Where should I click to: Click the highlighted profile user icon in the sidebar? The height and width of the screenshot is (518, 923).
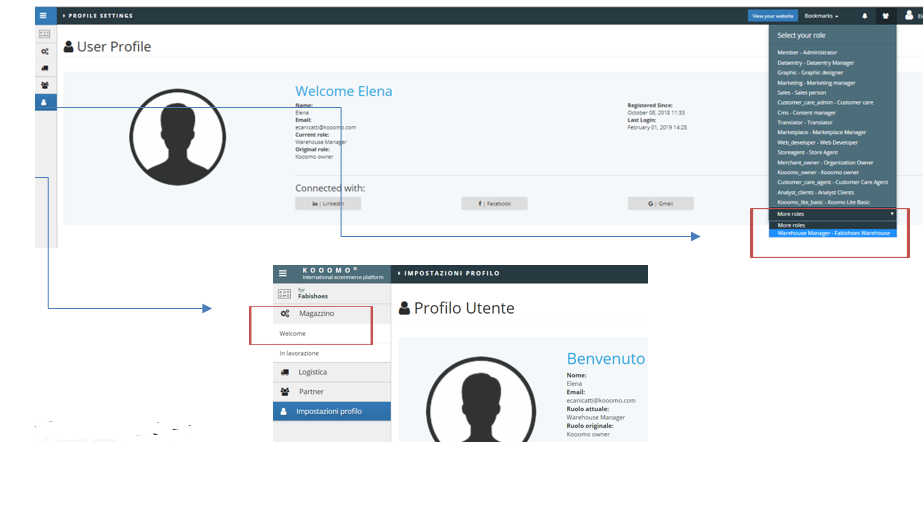pos(45,102)
